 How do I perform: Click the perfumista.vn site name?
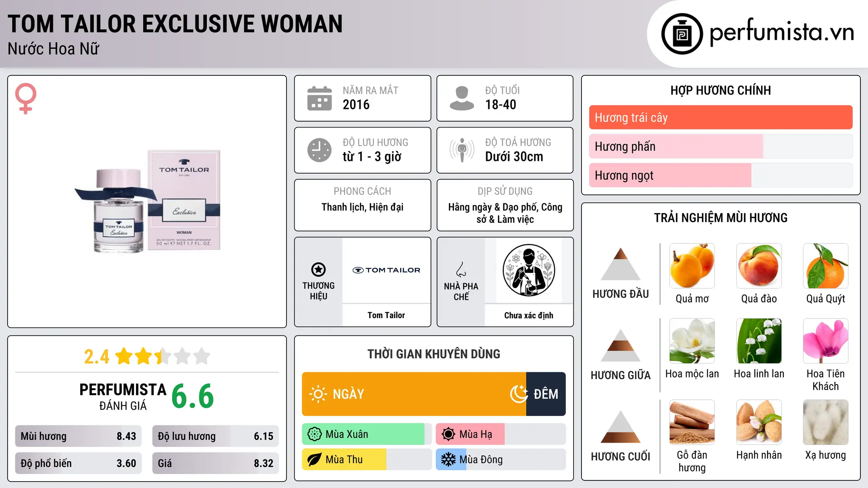(x=782, y=32)
